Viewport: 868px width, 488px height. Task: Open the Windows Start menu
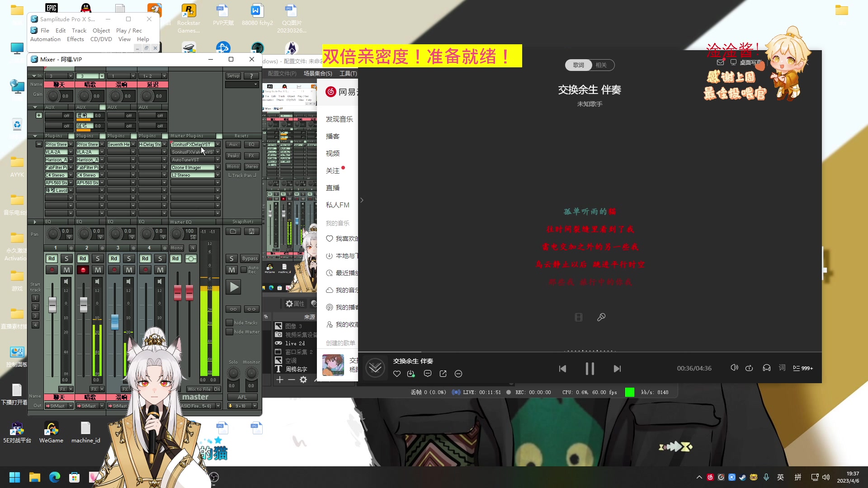14,477
